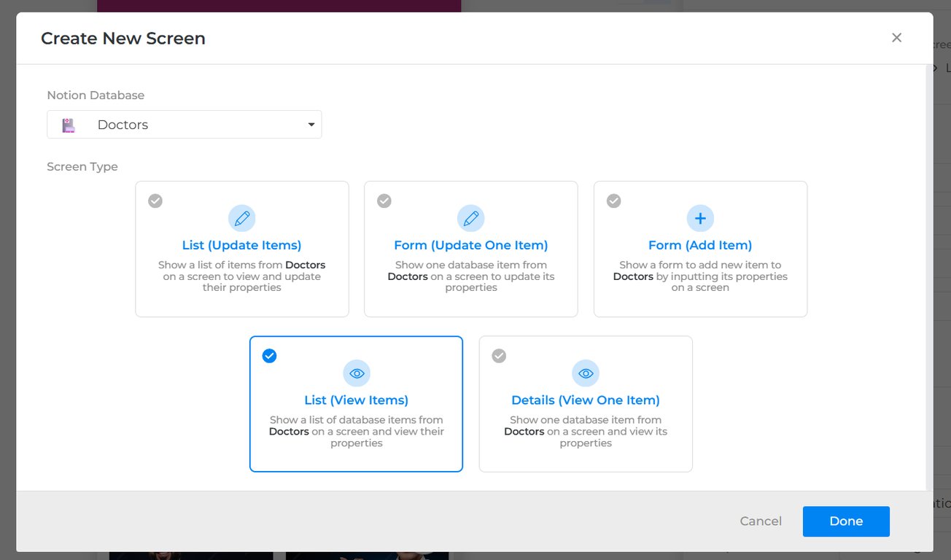Click the Done button
The image size is (951, 560).
[x=846, y=521]
